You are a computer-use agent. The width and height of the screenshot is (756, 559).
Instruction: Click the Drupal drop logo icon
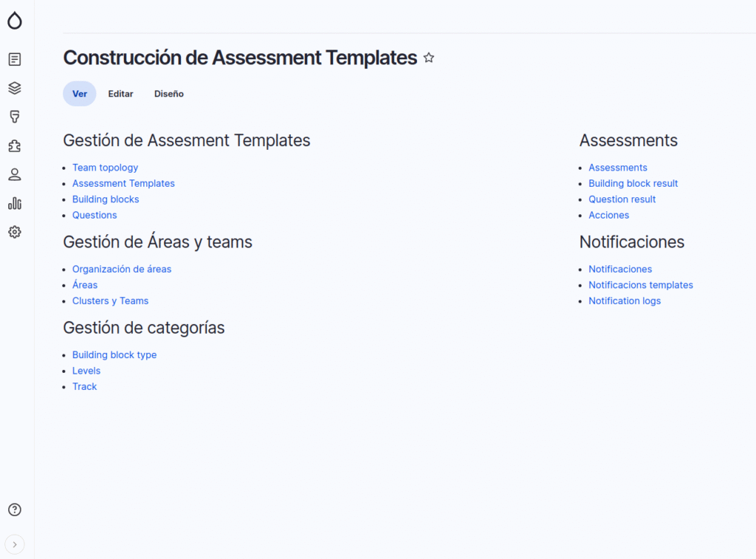15,21
